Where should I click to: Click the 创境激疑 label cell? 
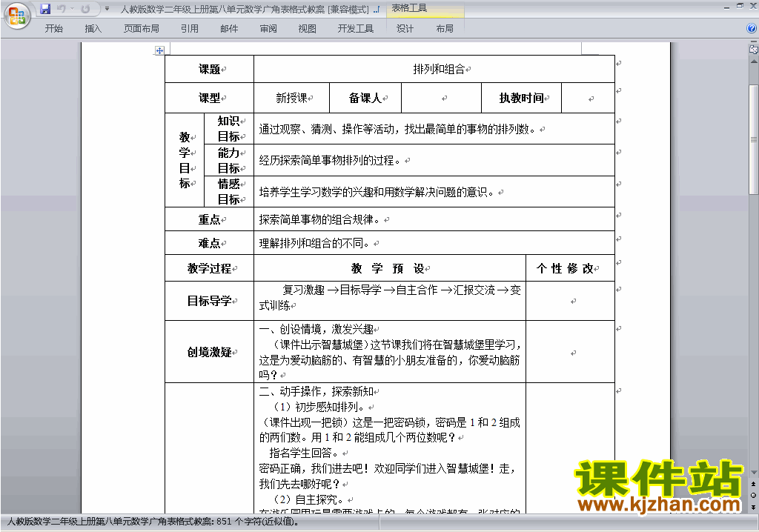tap(209, 352)
